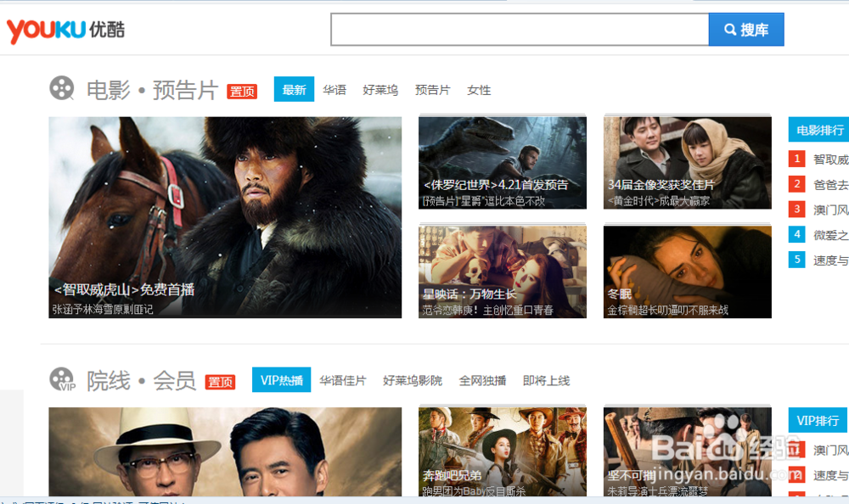Image resolution: width=849 pixels, height=504 pixels.
Task: Open the 星映话：万物生长 thumbnail
Action: coord(503,272)
